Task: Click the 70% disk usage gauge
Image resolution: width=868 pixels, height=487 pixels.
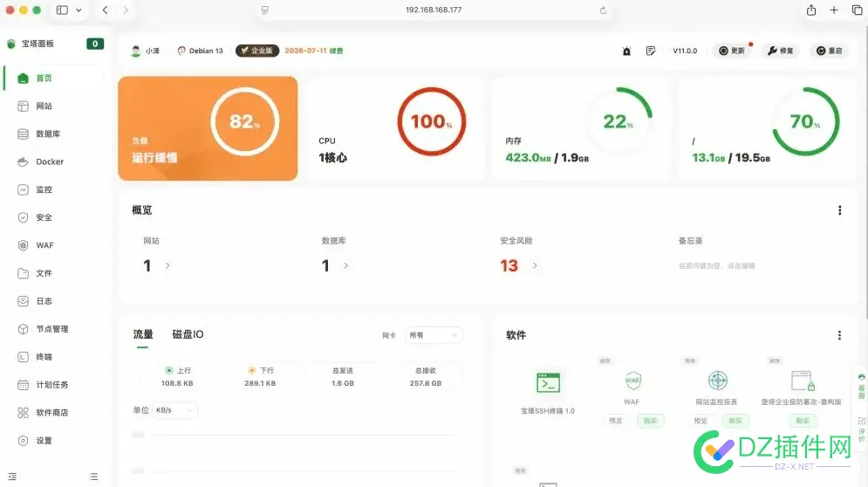Action: (x=805, y=121)
